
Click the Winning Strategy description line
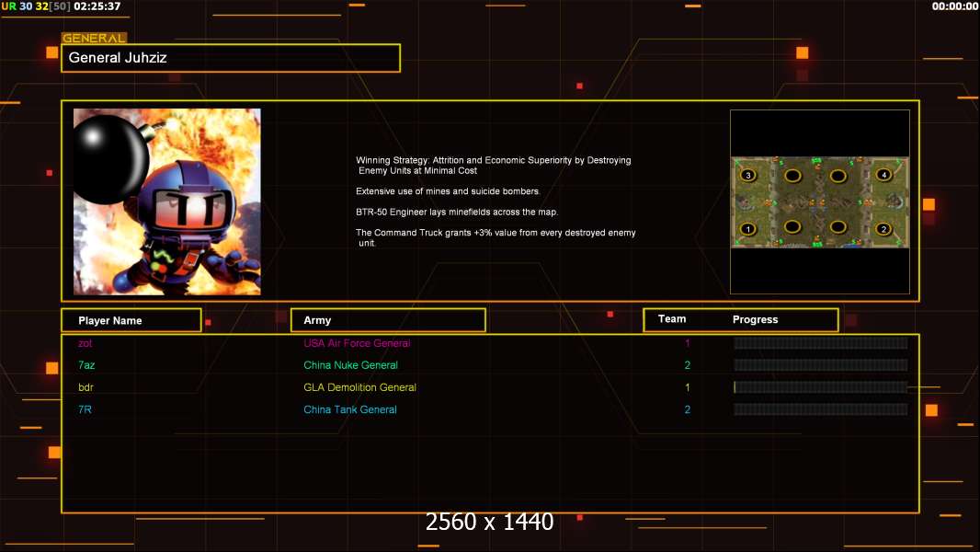tap(493, 165)
